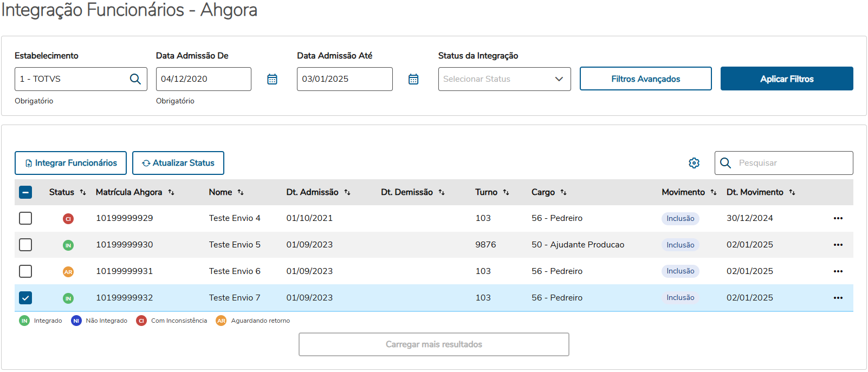Open table column settings gear
868x372 pixels.
[694, 163]
